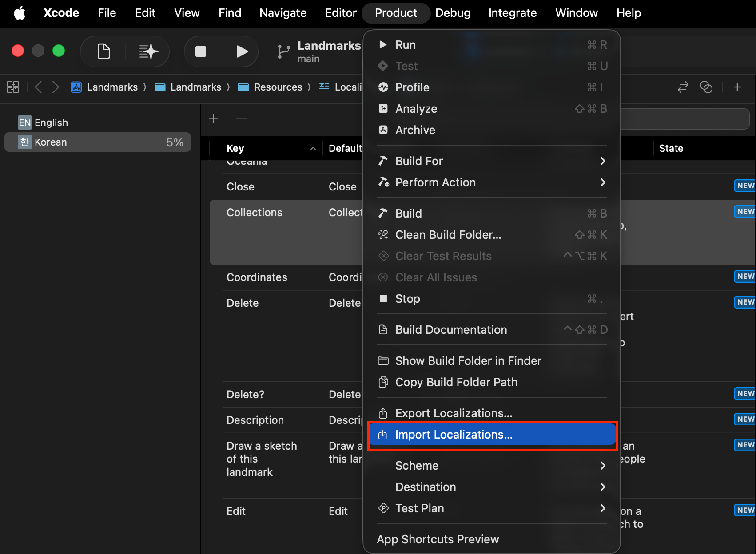This screenshot has width=756, height=554.
Task: Click Korean 5% translation progress
Action: point(175,142)
